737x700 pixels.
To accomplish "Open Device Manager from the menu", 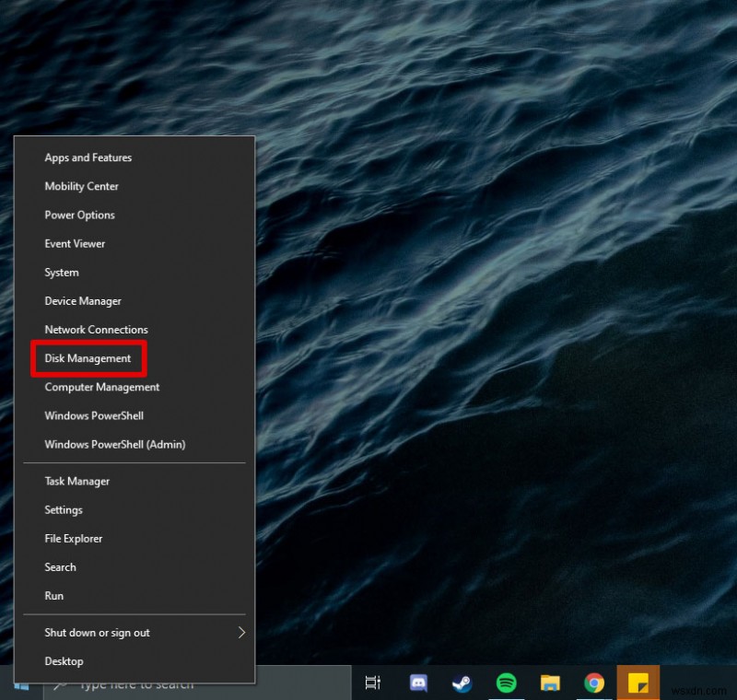I will coord(83,300).
